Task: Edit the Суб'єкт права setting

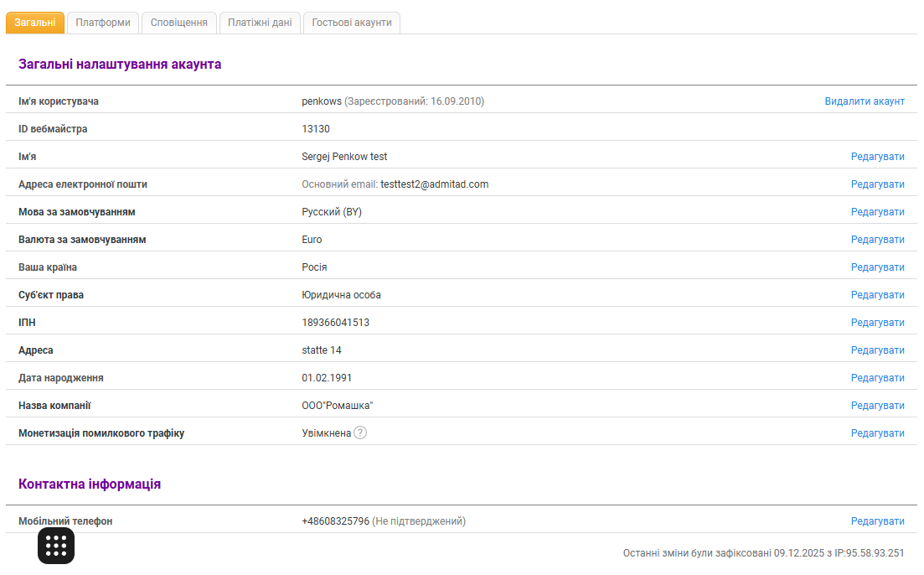Action: coord(877,295)
